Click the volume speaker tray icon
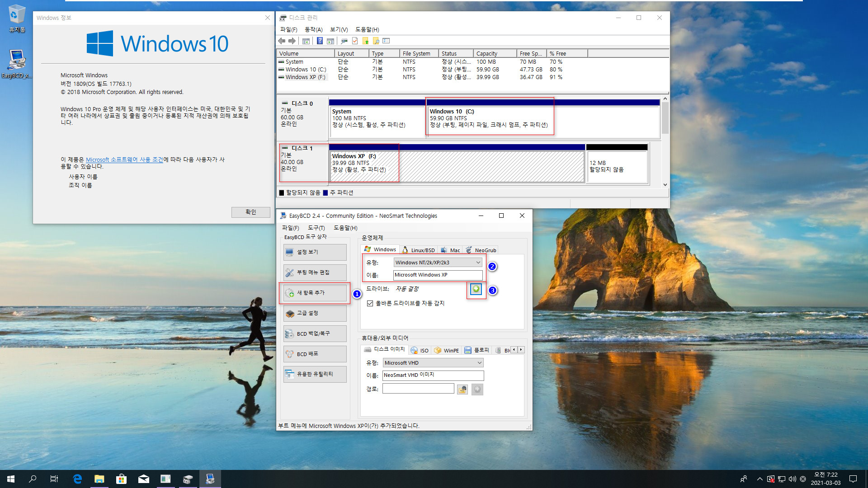Viewport: 868px width, 488px height. tap(792, 479)
